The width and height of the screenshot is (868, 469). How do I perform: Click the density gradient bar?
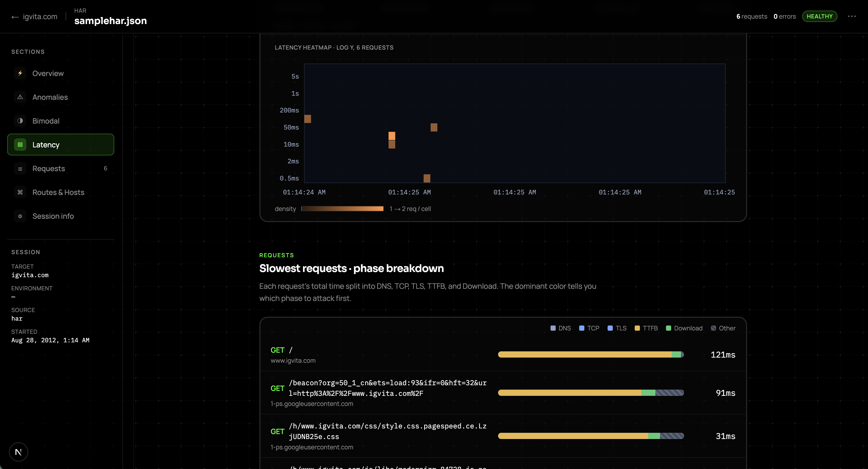point(342,209)
